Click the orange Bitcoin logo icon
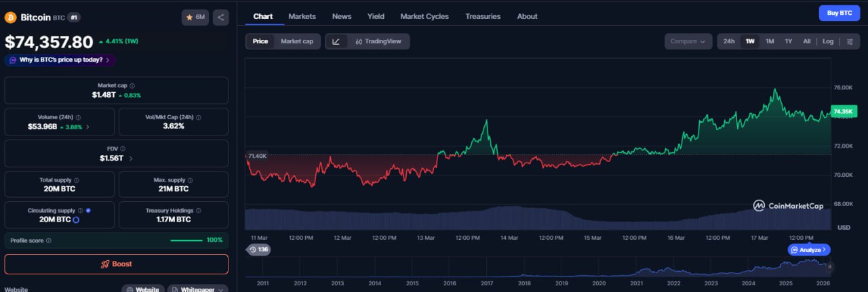The width and height of the screenshot is (868, 292). pos(11,17)
